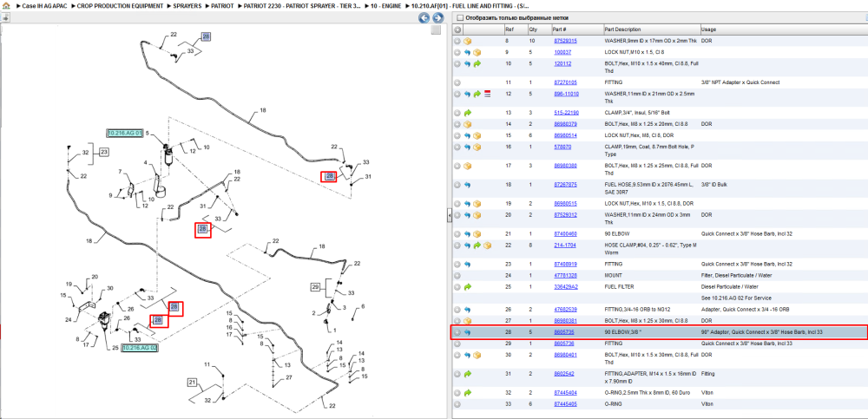
Task: Click blue arrow icon on Ref 15 row
Action: click(x=467, y=135)
